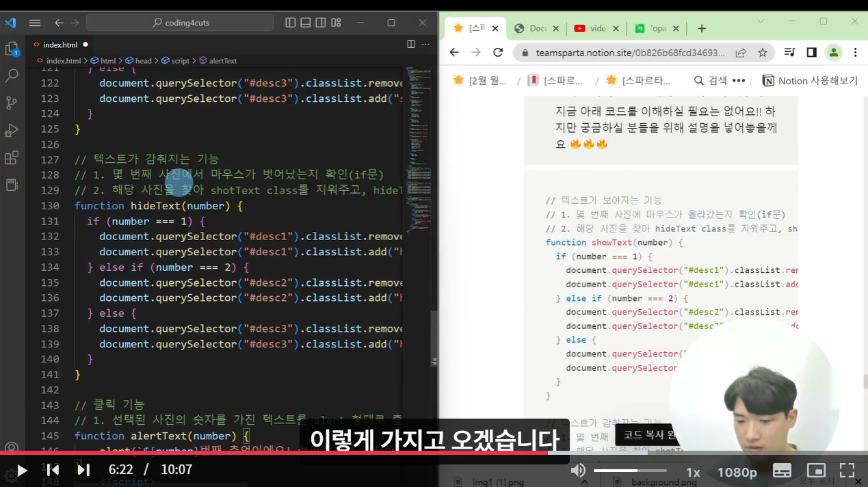Click the share icon in the address bar

[x=741, y=53]
